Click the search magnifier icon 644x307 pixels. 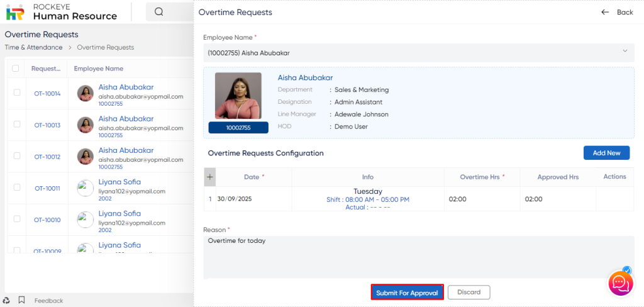[x=159, y=12]
